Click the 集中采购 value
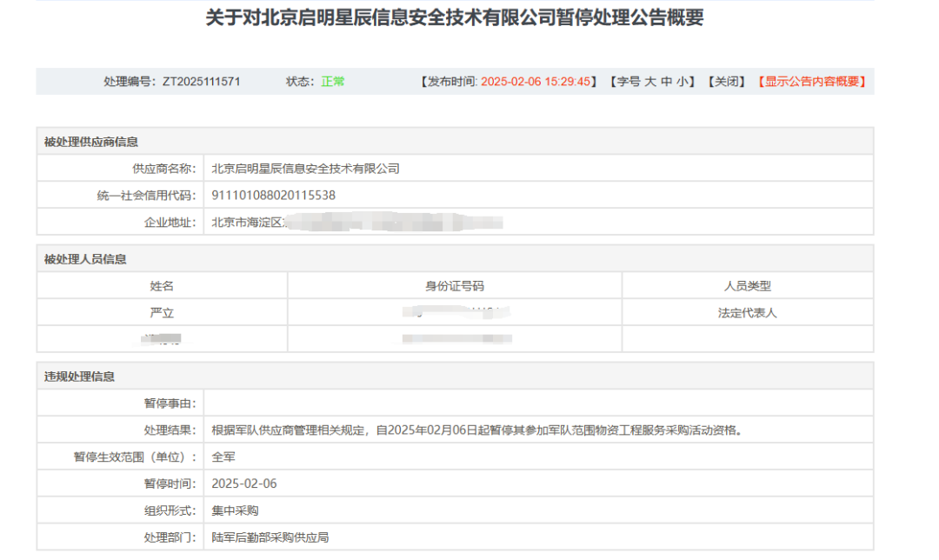 tap(235, 510)
